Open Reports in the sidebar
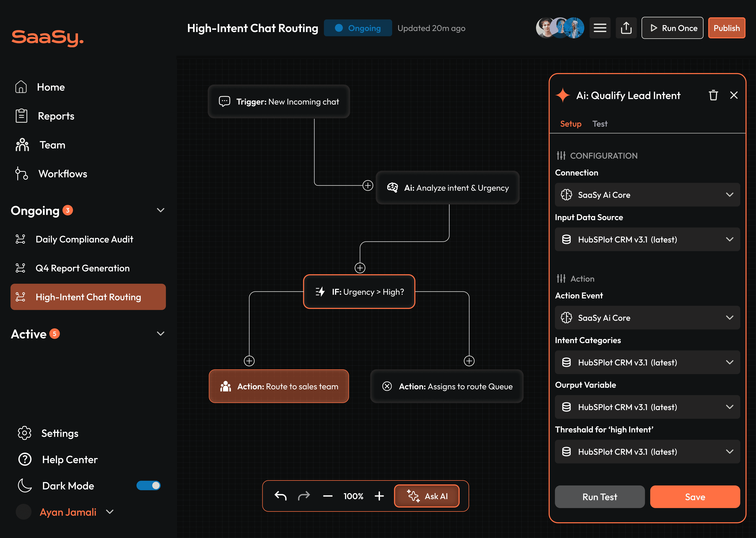The width and height of the screenshot is (756, 538). (56, 116)
